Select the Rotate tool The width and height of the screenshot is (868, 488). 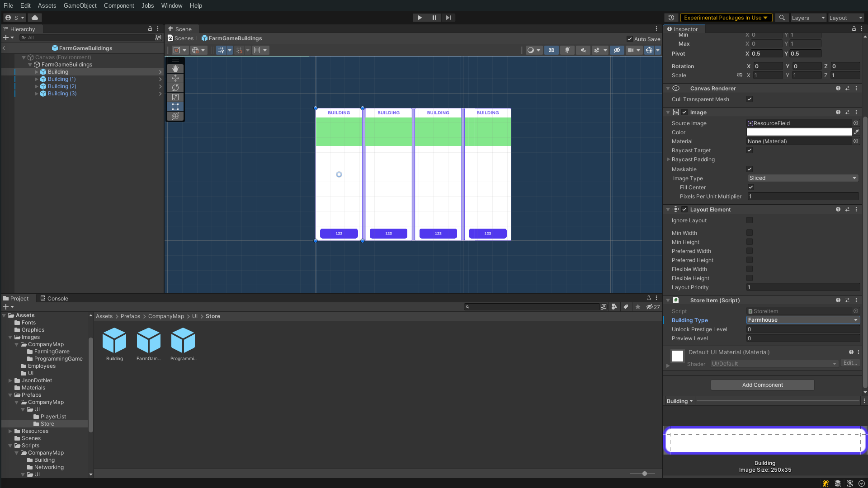pyautogui.click(x=175, y=88)
